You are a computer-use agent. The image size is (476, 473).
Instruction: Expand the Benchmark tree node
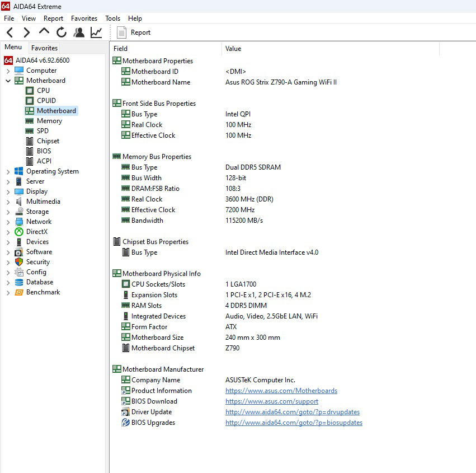pyautogui.click(x=8, y=293)
